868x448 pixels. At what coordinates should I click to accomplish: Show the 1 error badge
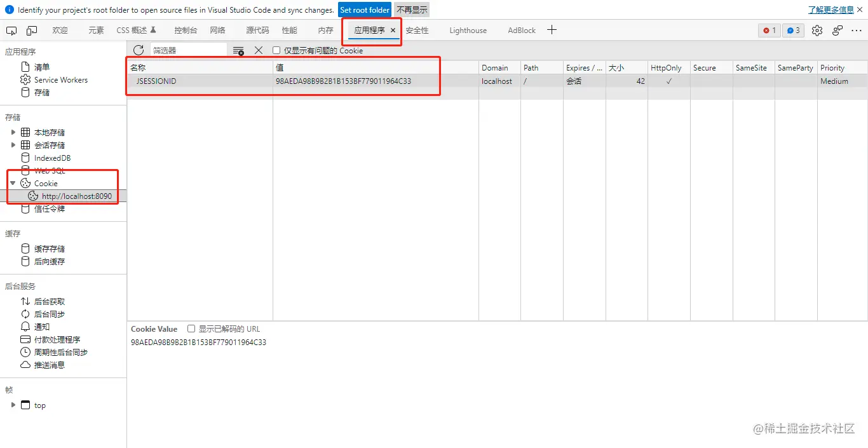(x=770, y=31)
